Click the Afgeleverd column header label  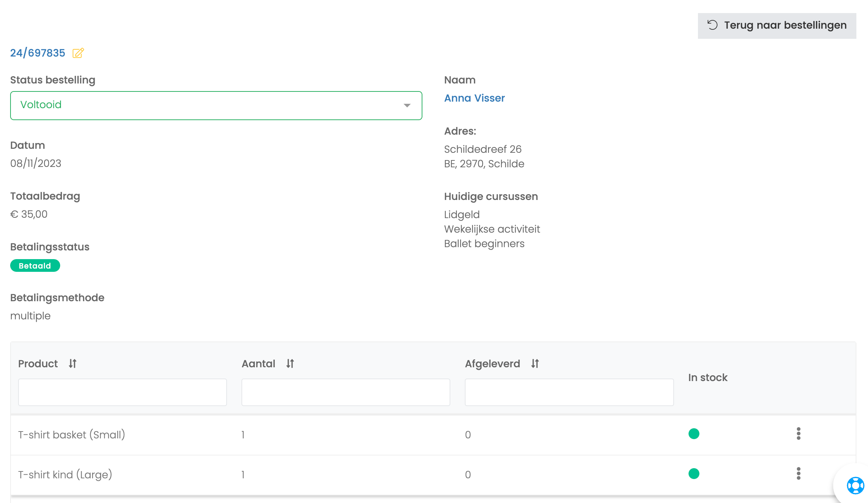click(492, 364)
